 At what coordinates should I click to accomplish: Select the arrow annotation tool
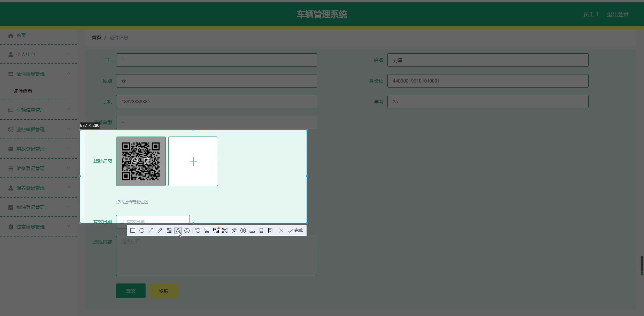[151, 230]
